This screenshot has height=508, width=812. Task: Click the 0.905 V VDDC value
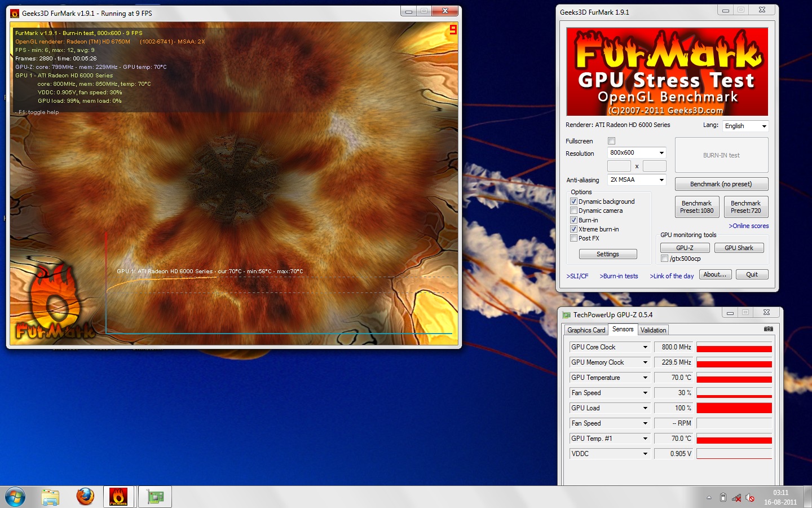pos(673,454)
